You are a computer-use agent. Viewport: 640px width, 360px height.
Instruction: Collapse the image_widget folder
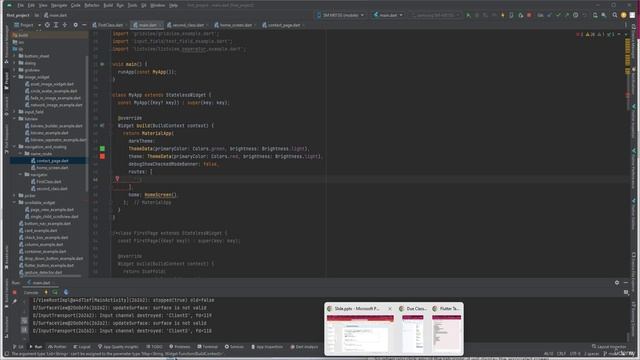(x=15, y=77)
